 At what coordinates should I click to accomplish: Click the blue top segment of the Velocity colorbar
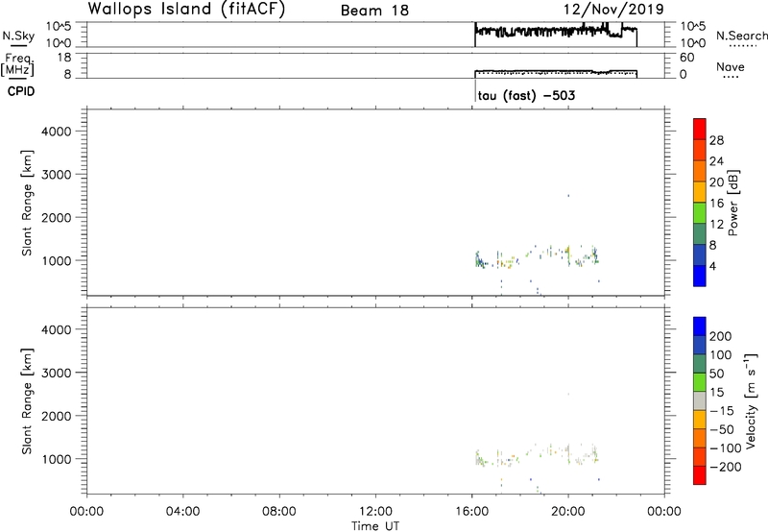pos(700,326)
